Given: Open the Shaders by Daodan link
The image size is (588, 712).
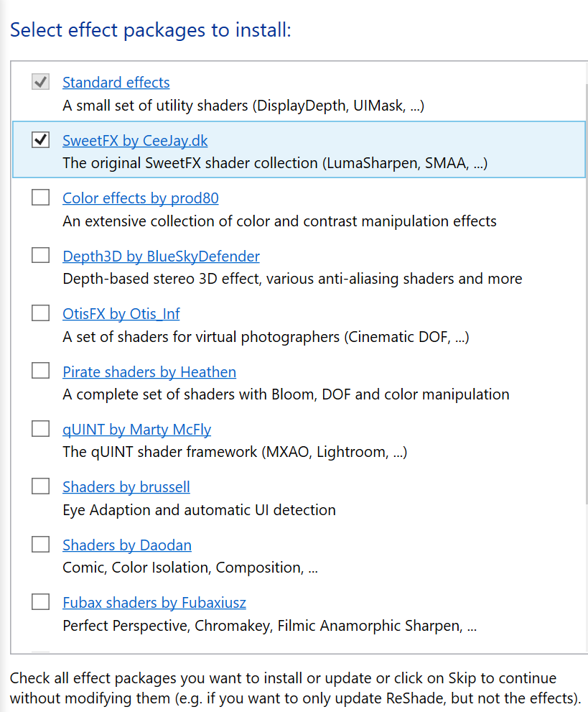Looking at the screenshot, I should (127, 545).
